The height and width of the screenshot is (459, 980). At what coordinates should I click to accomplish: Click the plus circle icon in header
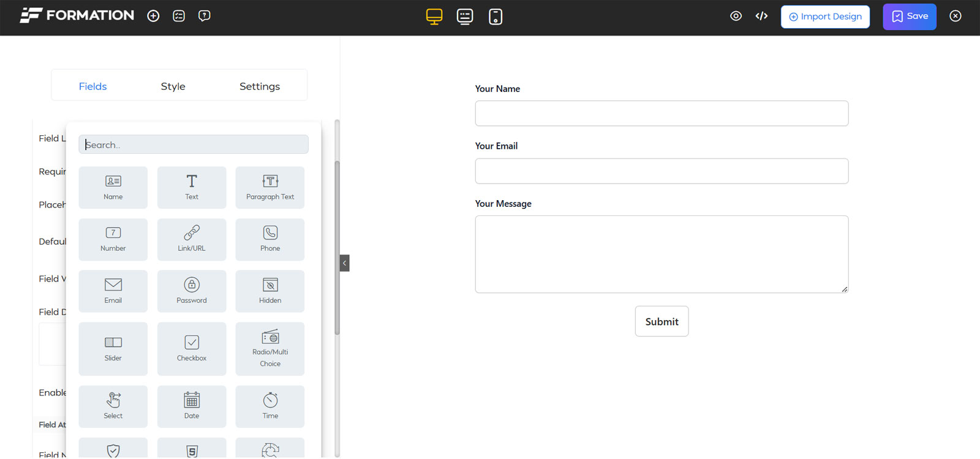tap(153, 16)
